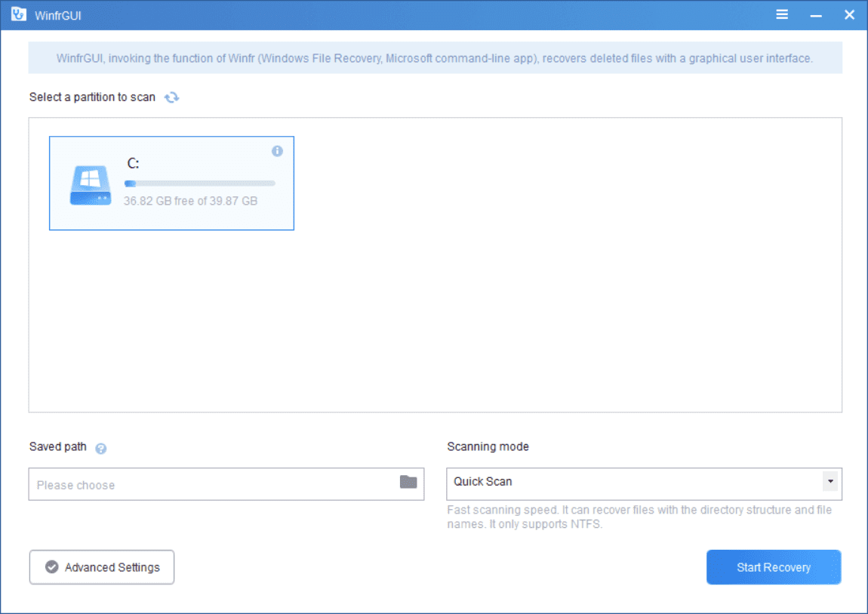868x614 pixels.
Task: Minimize the WinfrGUI window
Action: pos(816,15)
